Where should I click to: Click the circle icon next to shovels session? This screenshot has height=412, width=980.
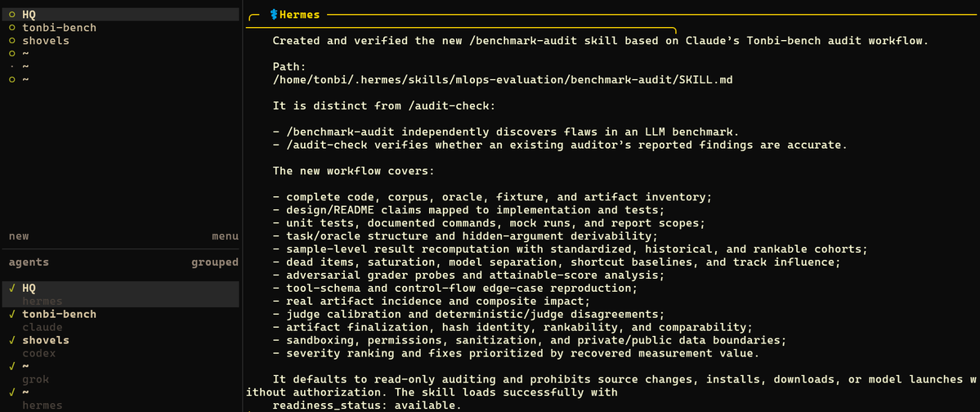[x=12, y=41]
